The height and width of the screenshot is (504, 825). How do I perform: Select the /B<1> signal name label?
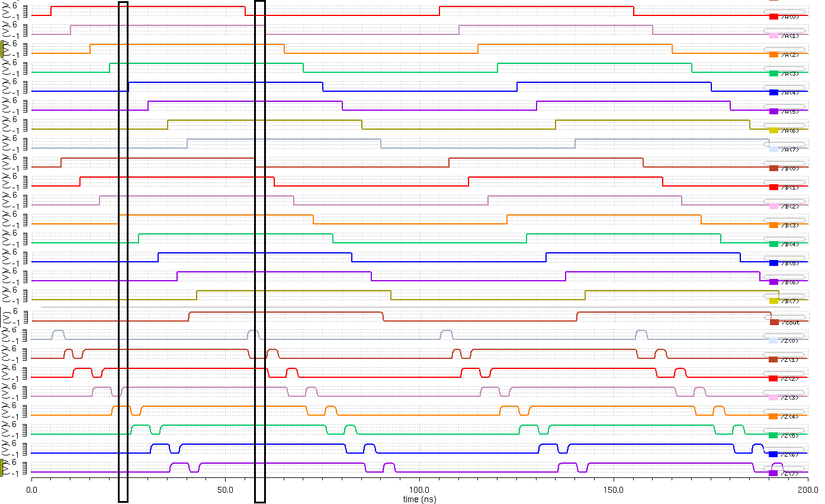(790, 187)
